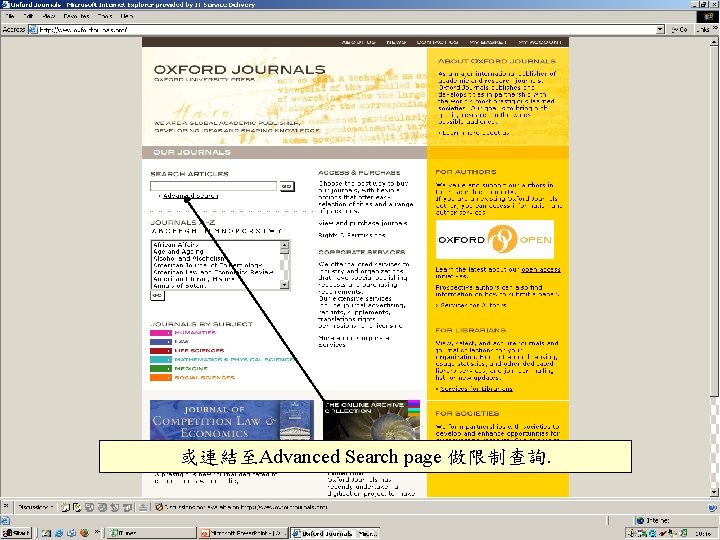The height and width of the screenshot is (540, 720).
Task: Switch to Oxford Journals taskbar button
Action: coord(335,533)
